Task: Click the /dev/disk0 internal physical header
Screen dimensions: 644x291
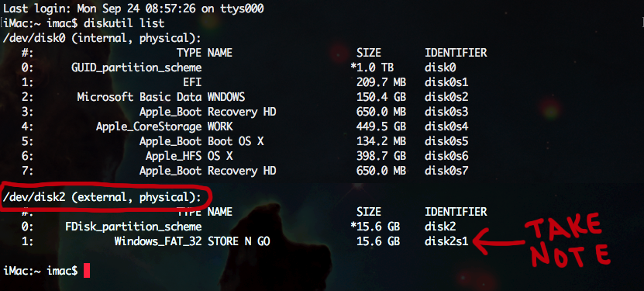Action: [x=102, y=38]
